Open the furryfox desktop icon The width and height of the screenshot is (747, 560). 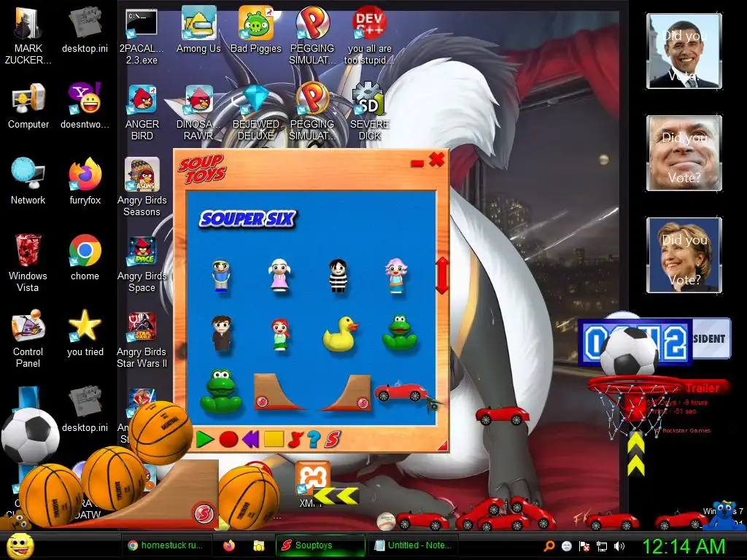click(85, 182)
